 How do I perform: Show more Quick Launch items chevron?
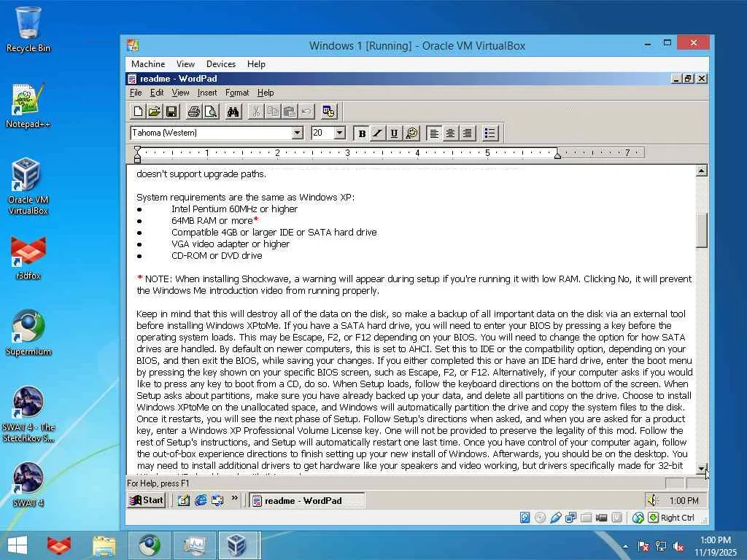pos(234,498)
